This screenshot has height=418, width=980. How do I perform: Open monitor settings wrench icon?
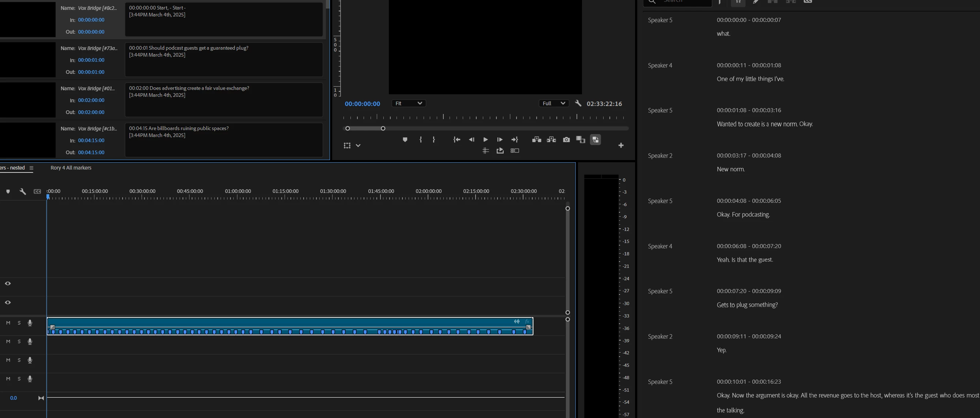pos(578,103)
